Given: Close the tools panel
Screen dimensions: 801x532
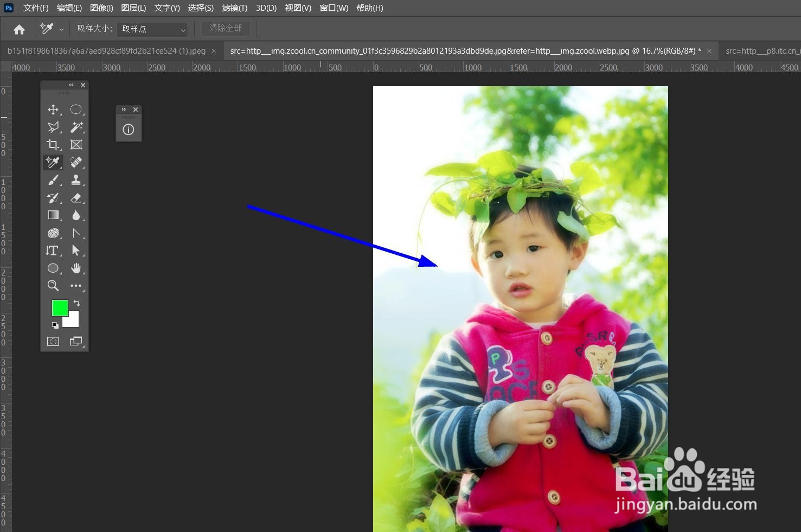Looking at the screenshot, I should pyautogui.click(x=83, y=85).
